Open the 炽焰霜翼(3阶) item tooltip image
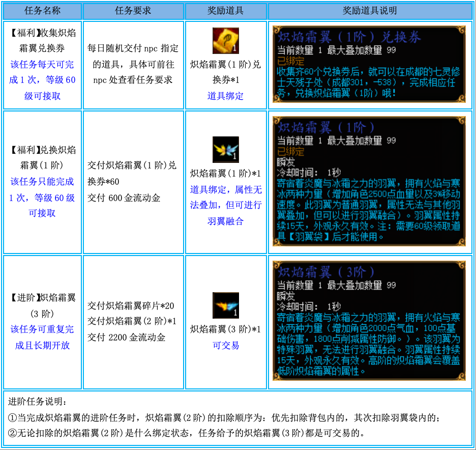476x450 pixels. (369, 322)
